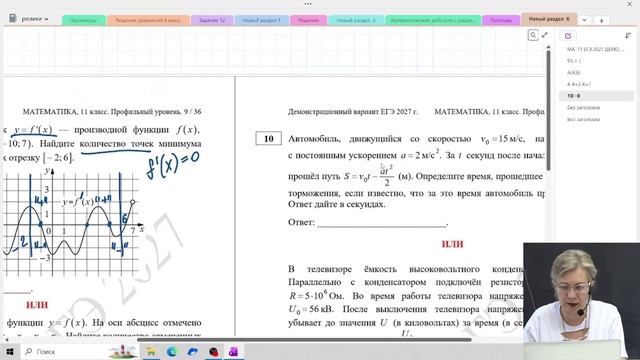Screen dimensions: 640x360
Task: Open the purple 'Задание 12' section tab
Action: coord(212,20)
